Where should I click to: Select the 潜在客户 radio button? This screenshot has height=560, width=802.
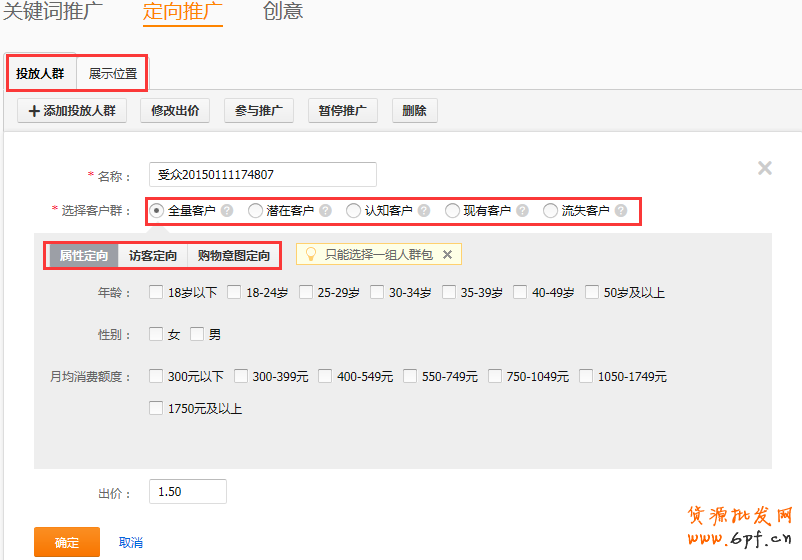pyautogui.click(x=256, y=211)
